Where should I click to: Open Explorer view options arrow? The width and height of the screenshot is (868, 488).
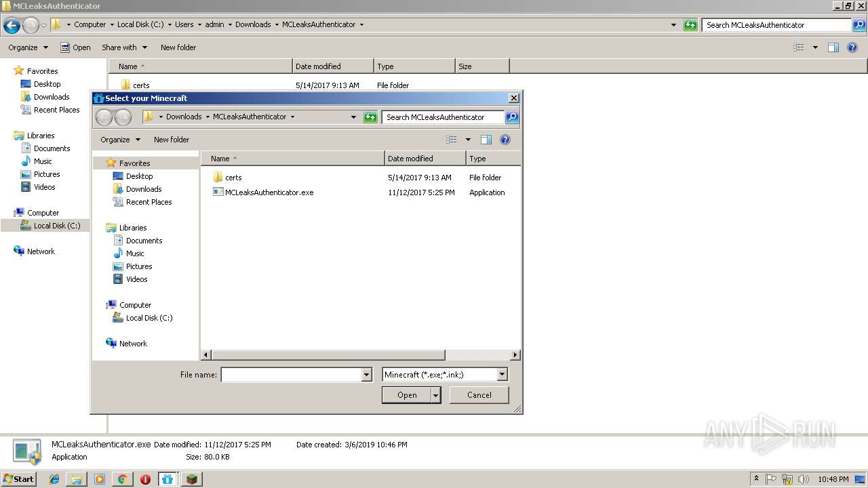coord(815,47)
